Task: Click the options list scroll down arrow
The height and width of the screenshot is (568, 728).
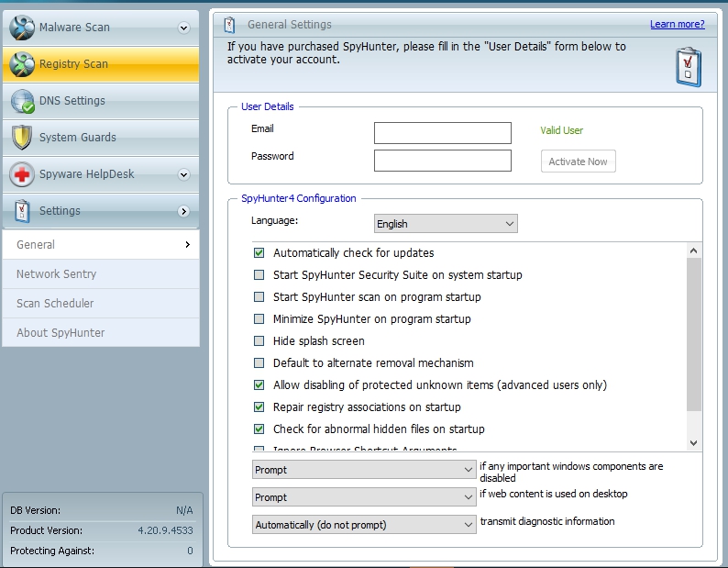Action: 694,443
